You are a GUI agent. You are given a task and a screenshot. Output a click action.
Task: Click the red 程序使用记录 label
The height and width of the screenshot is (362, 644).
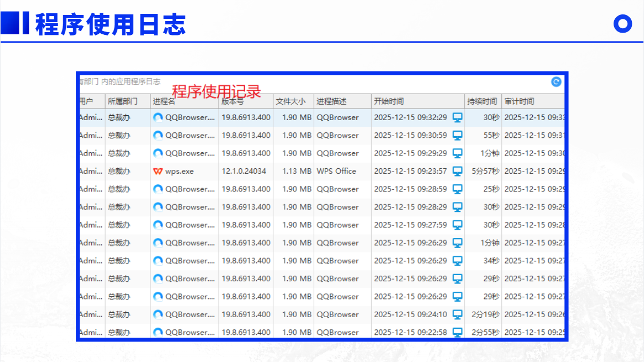point(216,92)
